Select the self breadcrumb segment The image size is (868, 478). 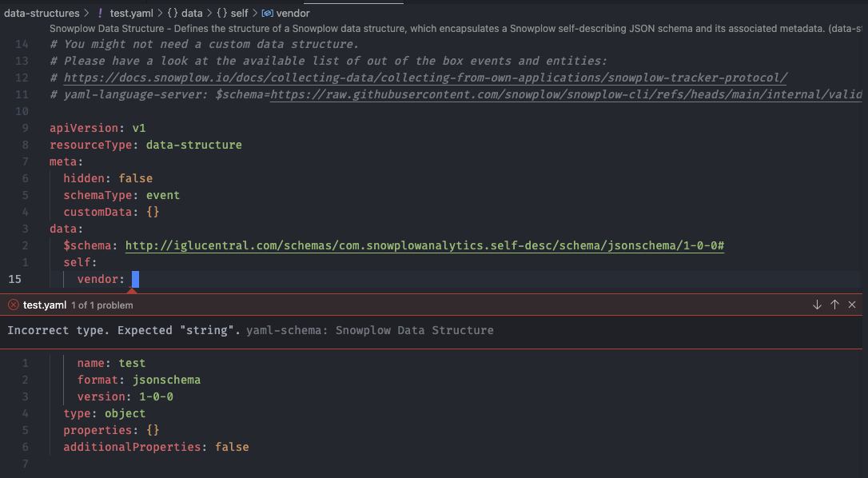tap(239, 13)
